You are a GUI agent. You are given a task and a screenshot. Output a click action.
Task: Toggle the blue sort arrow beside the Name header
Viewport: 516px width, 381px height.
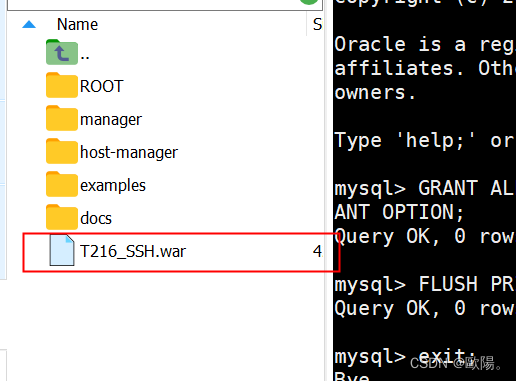pyautogui.click(x=29, y=24)
